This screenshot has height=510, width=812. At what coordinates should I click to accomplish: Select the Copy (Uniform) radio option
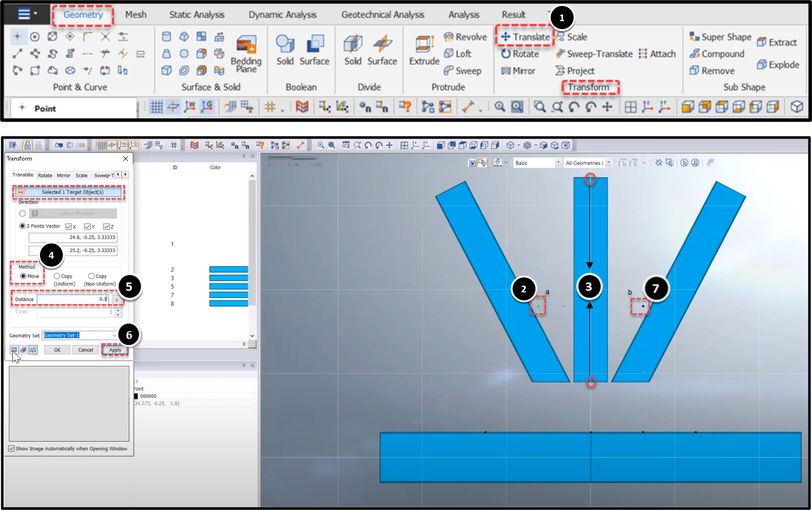click(57, 276)
